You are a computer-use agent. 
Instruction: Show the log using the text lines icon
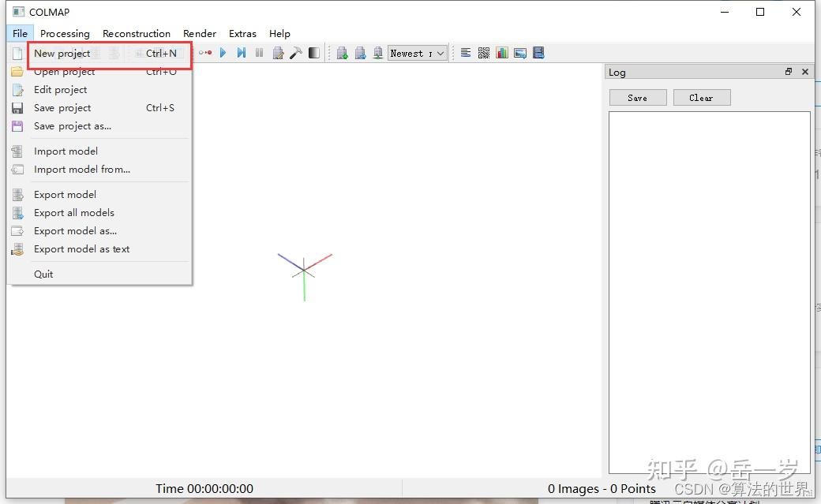click(466, 53)
